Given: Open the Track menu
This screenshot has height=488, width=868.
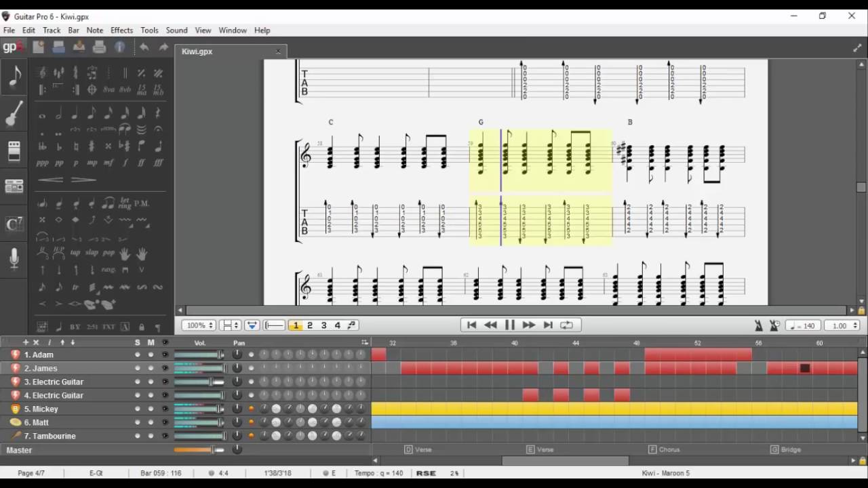Looking at the screenshot, I should [x=52, y=30].
